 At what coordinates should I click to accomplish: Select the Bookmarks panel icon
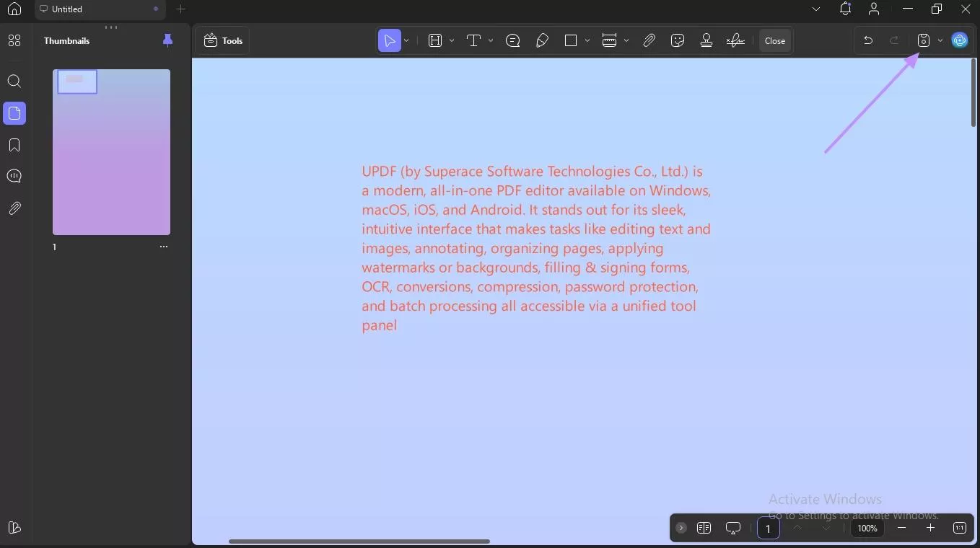click(x=14, y=145)
